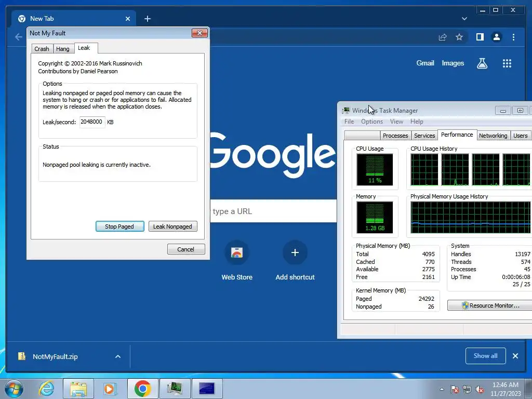
Task: Select Performance tab
Action: tap(457, 135)
